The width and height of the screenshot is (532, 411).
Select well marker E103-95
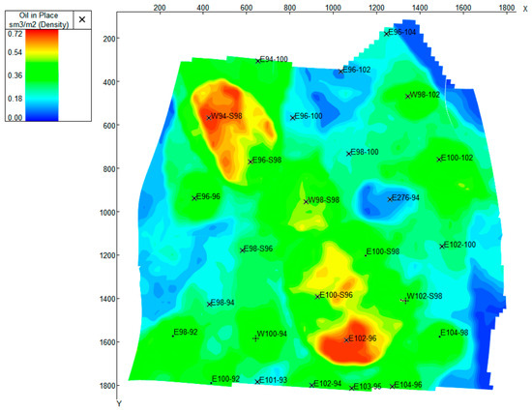[351, 388]
